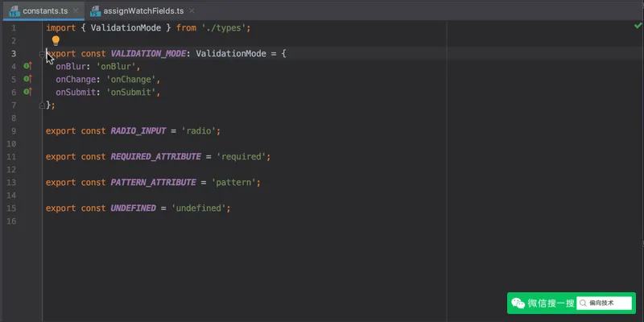Viewport: 644px width, 322px height.
Task: Click the VALIDATION_MODE constant name
Action: click(x=148, y=54)
